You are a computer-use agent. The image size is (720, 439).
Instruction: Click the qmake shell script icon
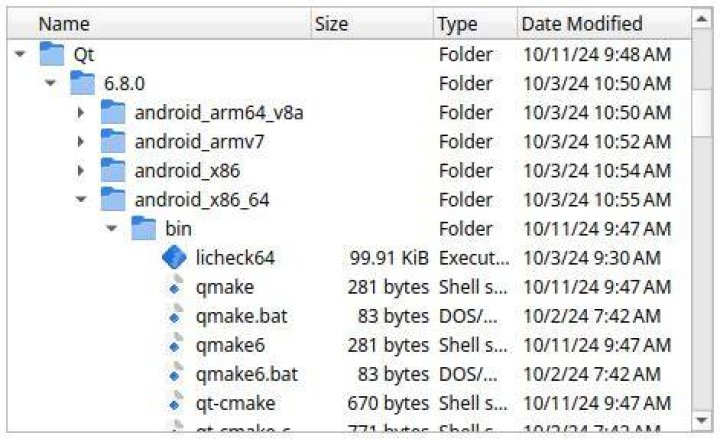[174, 287]
